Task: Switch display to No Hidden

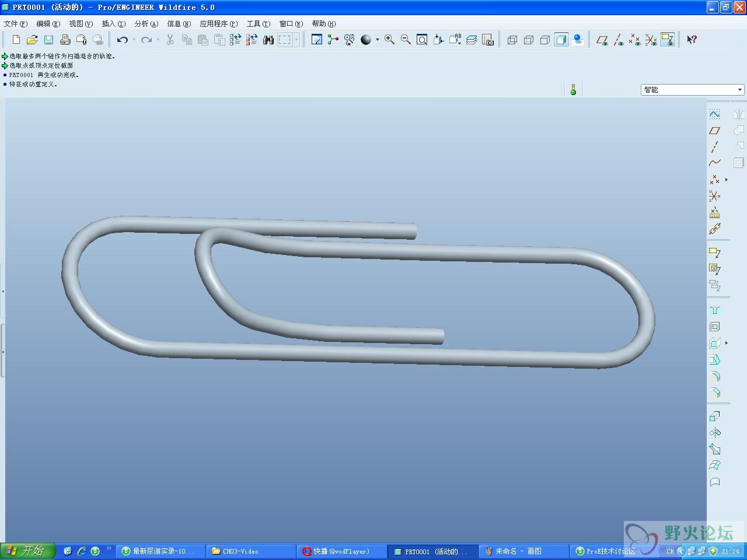Action: coord(545,40)
